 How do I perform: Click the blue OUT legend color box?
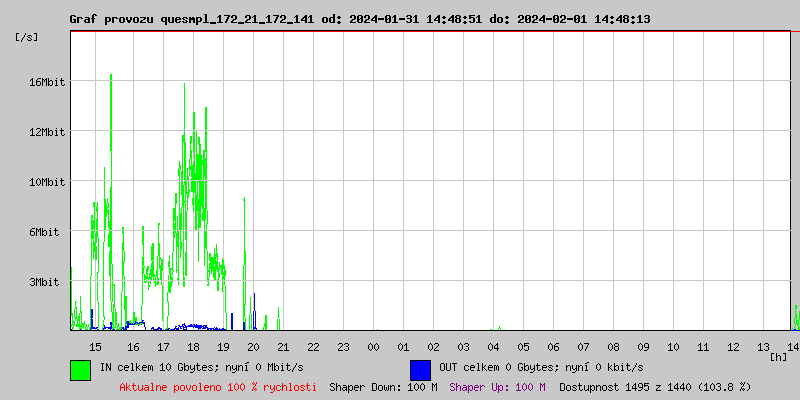click(420, 370)
